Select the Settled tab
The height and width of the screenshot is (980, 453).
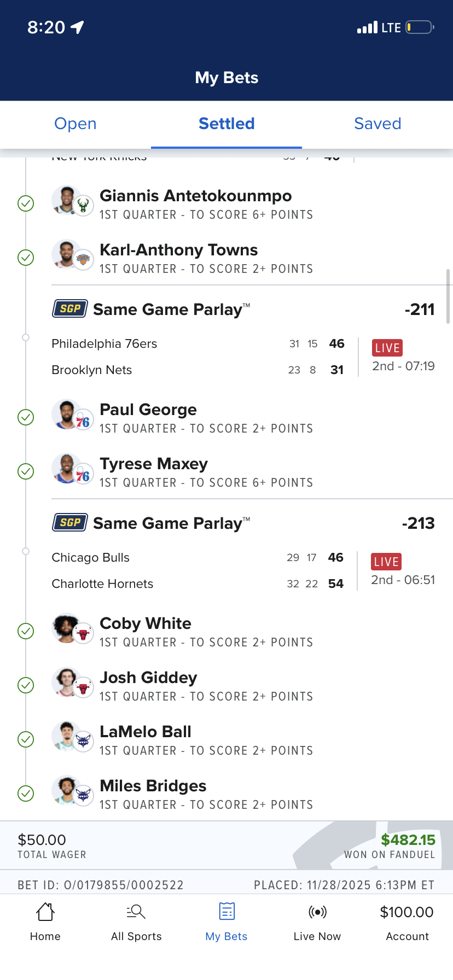(226, 124)
